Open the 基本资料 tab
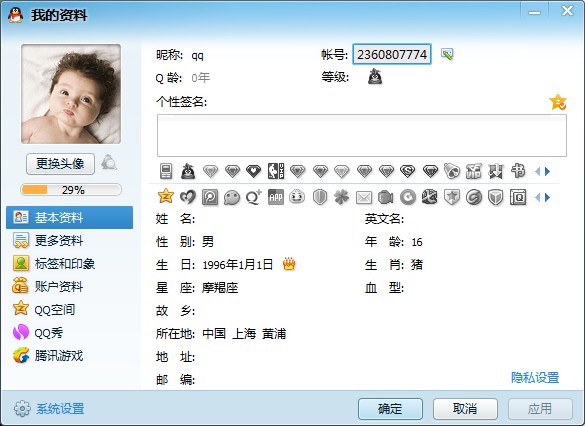Screen dimensions: 585x426 (69, 217)
